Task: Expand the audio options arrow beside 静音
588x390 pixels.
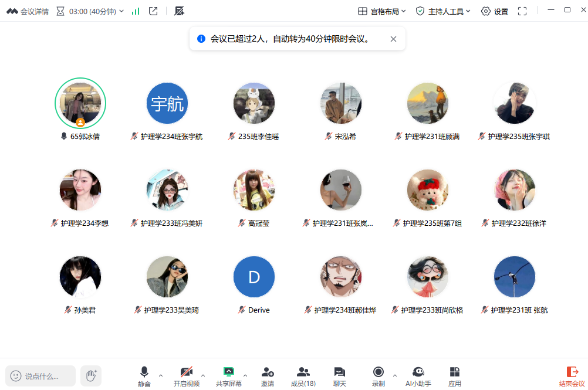Action: pos(161,375)
